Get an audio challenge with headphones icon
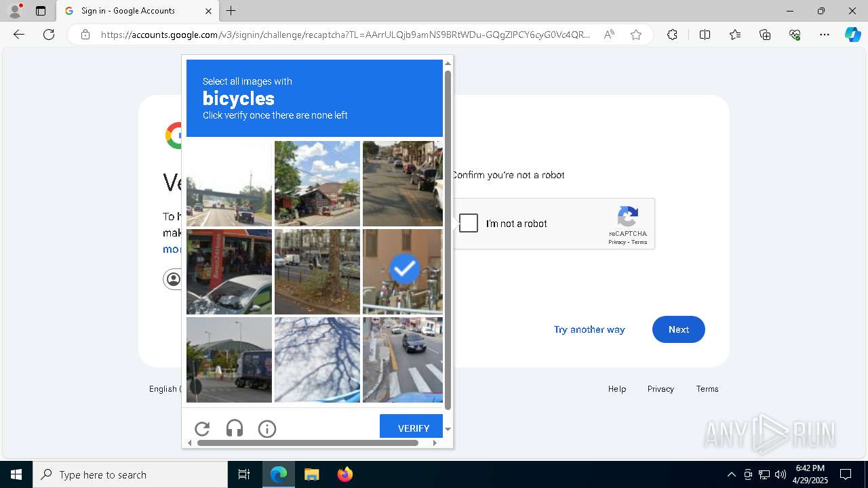The height and width of the screenshot is (488, 868). tap(235, 428)
